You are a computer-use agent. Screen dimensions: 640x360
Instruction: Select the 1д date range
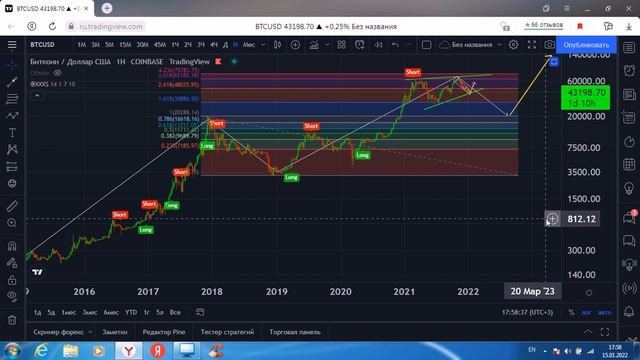pyautogui.click(x=38, y=313)
